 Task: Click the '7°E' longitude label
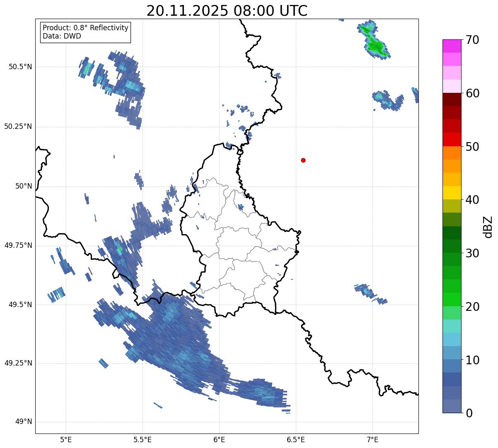tap(372, 440)
